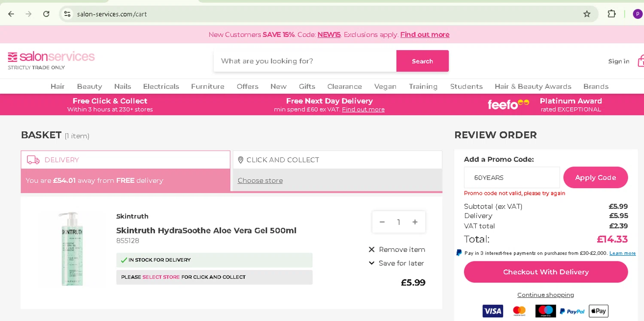Click Find out more in top promo banner
The image size is (644, 321).
[425, 34]
